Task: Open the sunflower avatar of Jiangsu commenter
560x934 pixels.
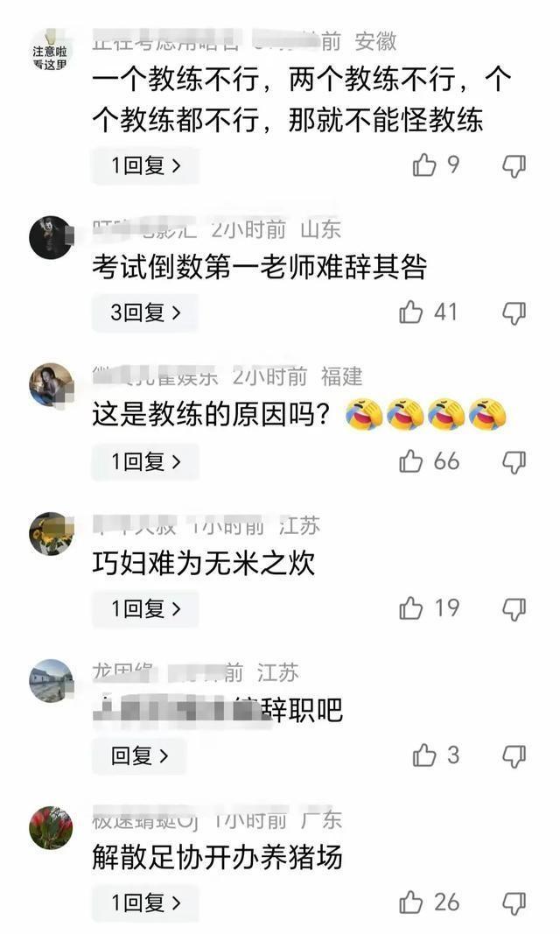Action: (51, 534)
